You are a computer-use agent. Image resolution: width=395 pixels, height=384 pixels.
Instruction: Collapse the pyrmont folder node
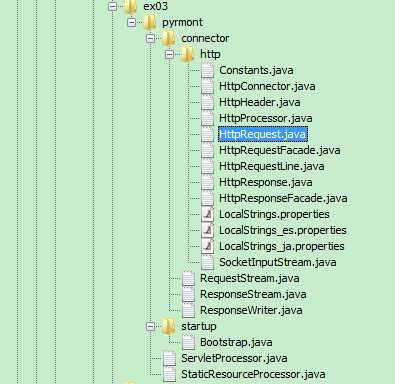[132, 22]
